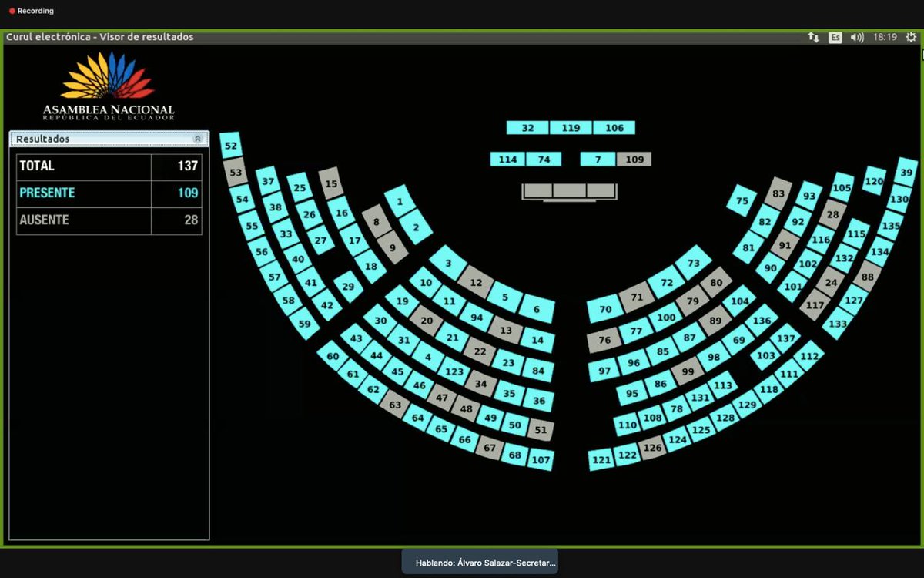Select seat 107
This screenshot has width=924, height=578.
(x=541, y=460)
